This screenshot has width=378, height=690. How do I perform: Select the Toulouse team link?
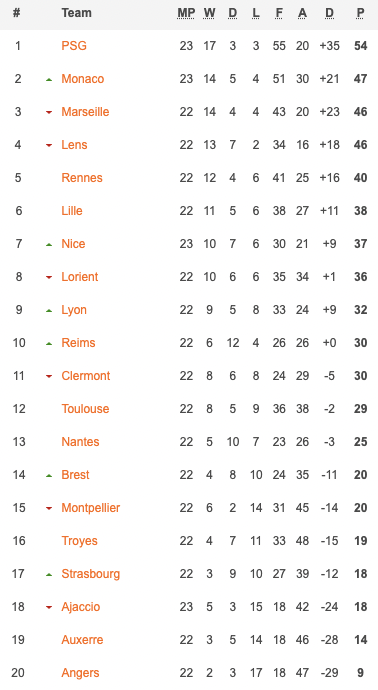(x=85, y=409)
